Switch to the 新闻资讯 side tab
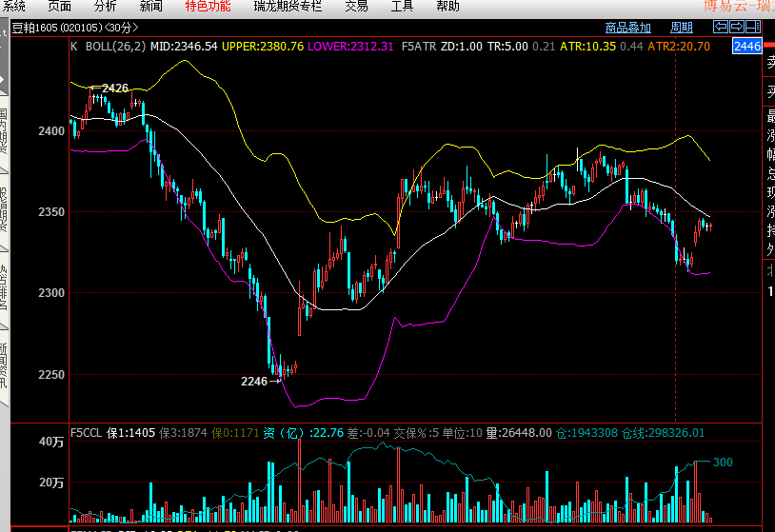Screen dimensions: 775x532 [4, 364]
